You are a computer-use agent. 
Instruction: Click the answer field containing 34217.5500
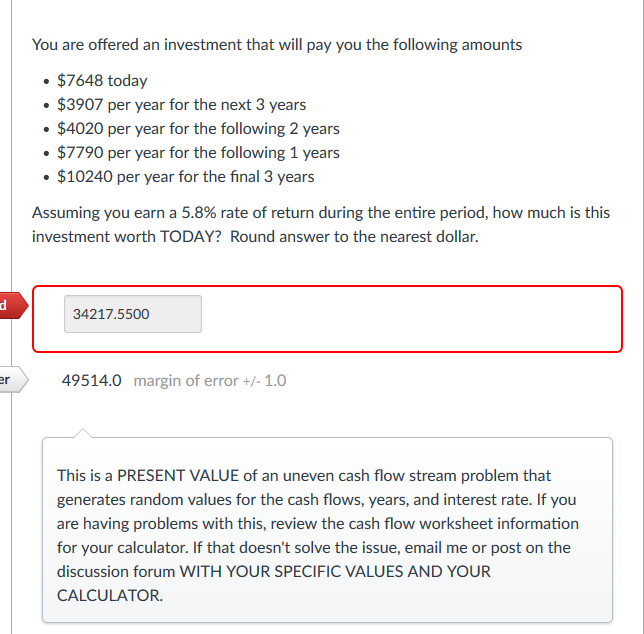(132, 314)
